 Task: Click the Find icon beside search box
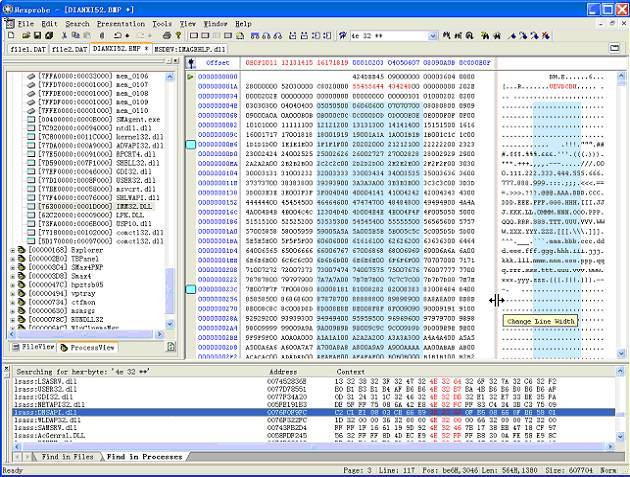[342, 36]
